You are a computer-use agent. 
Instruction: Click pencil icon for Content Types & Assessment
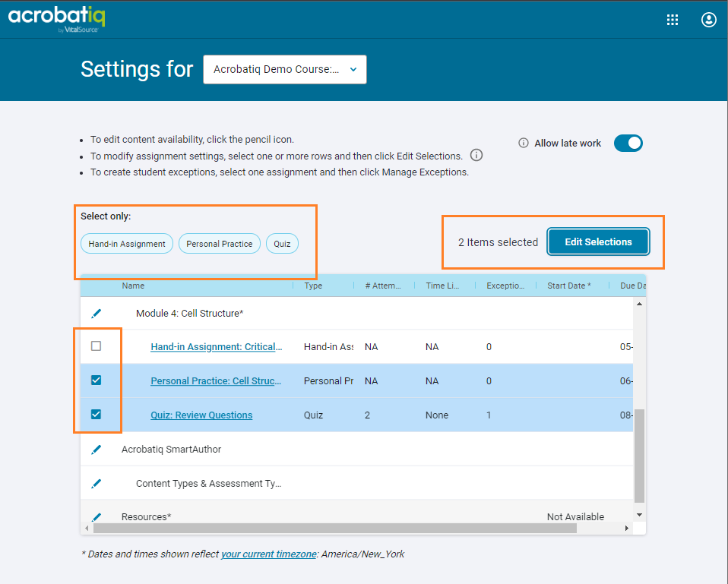[x=96, y=483]
